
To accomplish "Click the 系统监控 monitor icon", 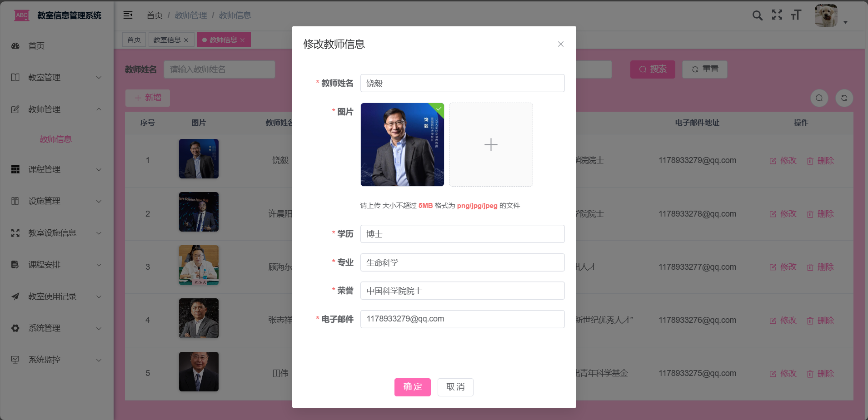I will pyautogui.click(x=15, y=360).
